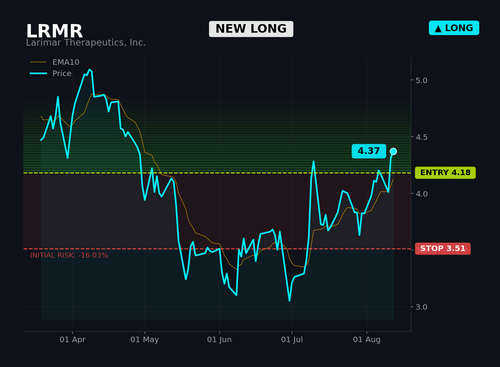Click the 01 Aug date label
This screenshot has width=500, height=367.
(x=367, y=340)
